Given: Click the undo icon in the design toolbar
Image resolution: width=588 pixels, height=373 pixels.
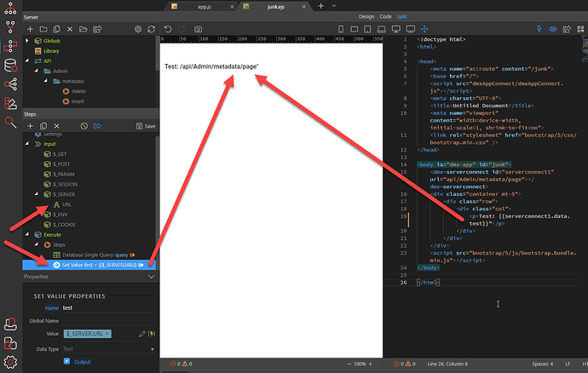Looking at the screenshot, I should click(168, 29).
